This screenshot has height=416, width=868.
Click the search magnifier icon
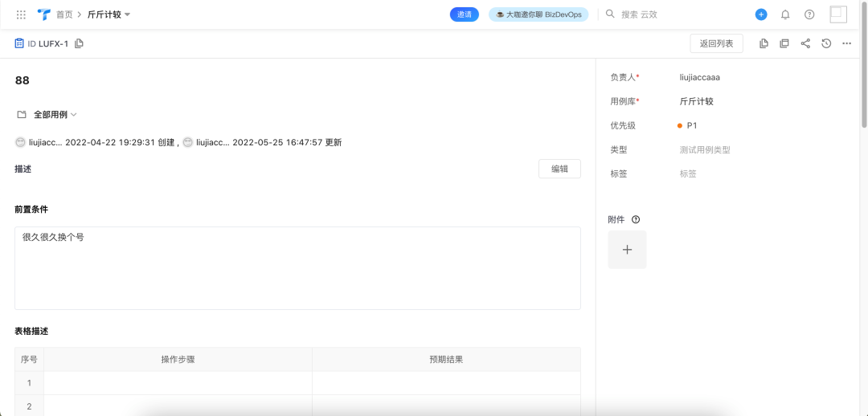[610, 14]
